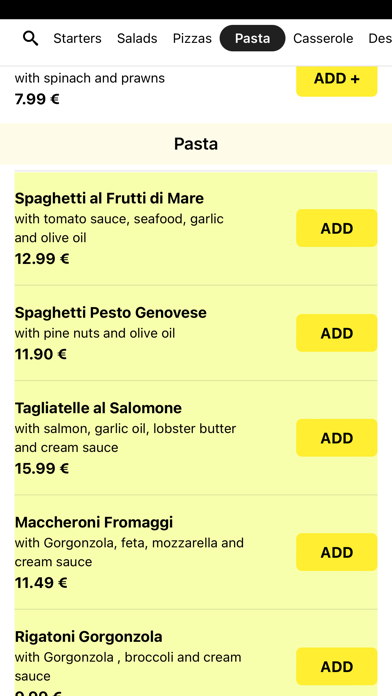Add Spaghetti al Frutti di Mare
392x696 pixels.
tap(337, 228)
